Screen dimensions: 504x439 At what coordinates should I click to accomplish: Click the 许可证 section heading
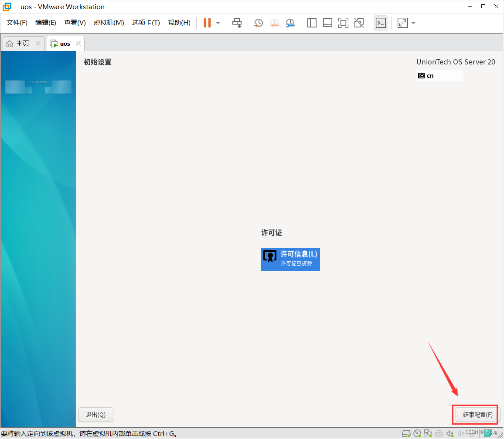(272, 233)
